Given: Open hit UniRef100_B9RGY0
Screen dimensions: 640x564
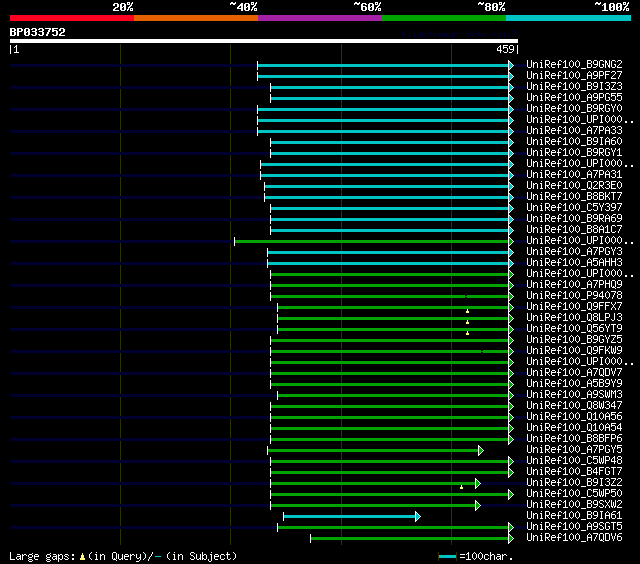Looking at the screenshot, I should (574, 108).
